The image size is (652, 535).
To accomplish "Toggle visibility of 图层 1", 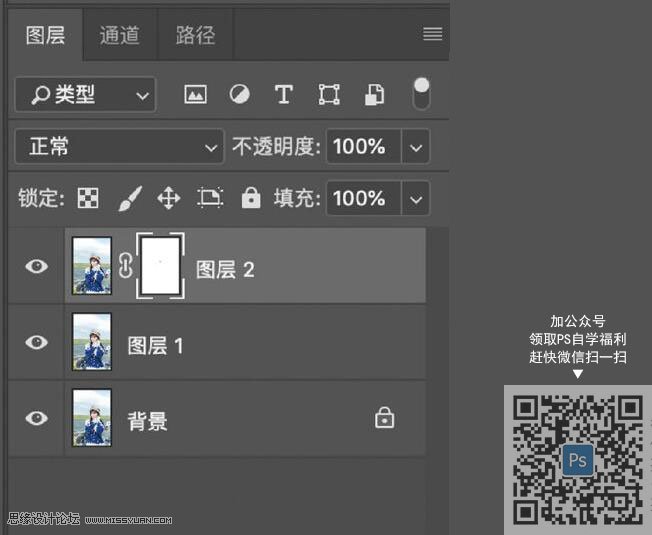I will coord(37,342).
